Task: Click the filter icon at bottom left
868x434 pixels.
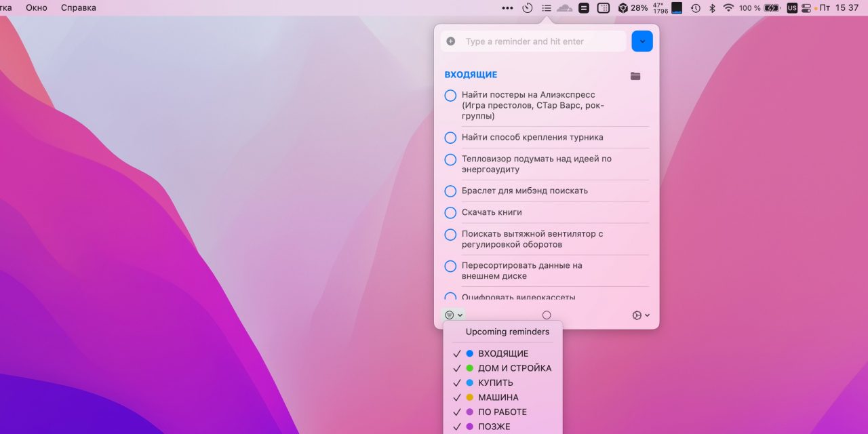Action: tap(448, 314)
